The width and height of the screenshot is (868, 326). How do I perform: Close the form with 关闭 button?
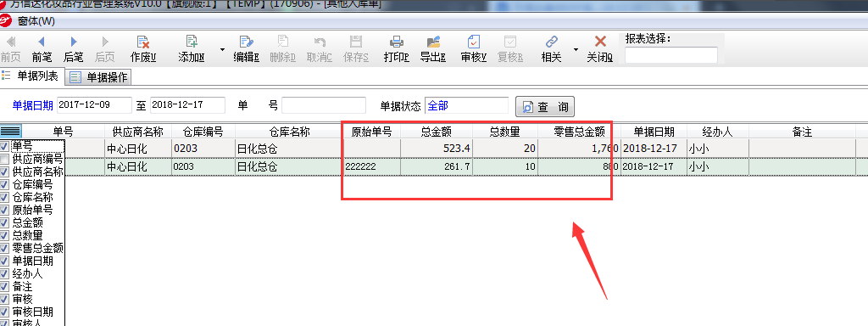(x=600, y=48)
